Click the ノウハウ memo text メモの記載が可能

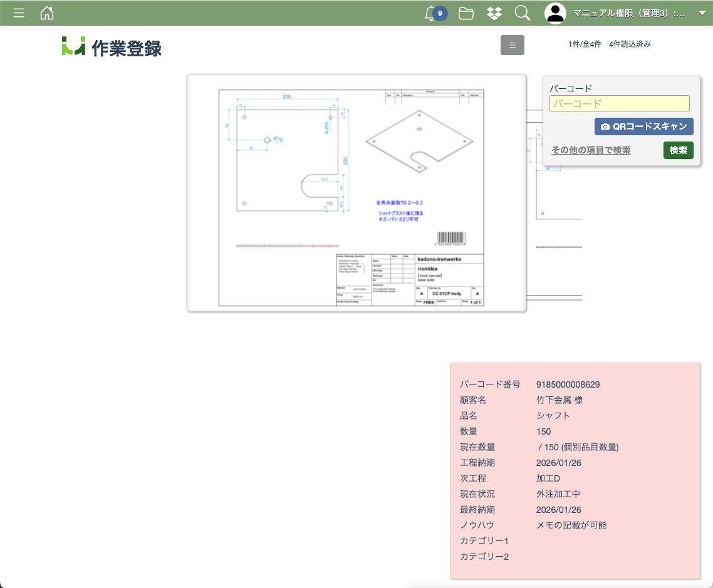coord(571,525)
